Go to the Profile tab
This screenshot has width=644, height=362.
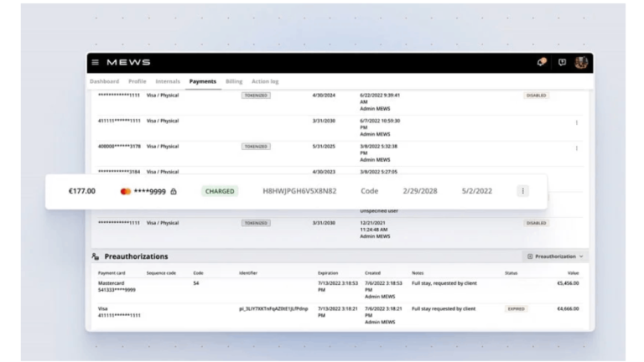coord(138,81)
